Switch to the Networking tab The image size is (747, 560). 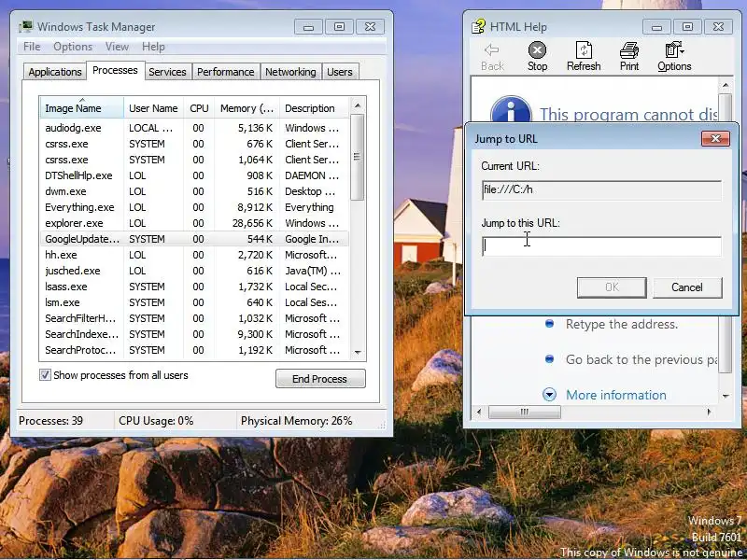pyautogui.click(x=290, y=72)
